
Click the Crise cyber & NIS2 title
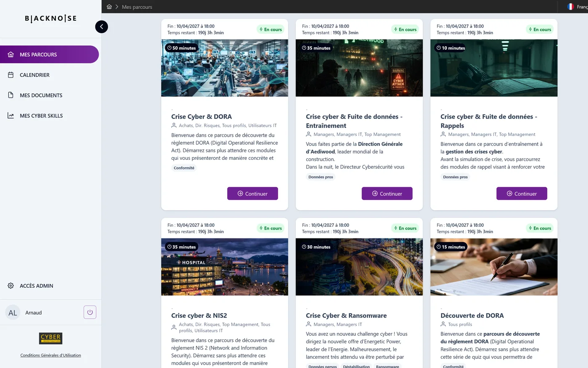[x=199, y=315]
